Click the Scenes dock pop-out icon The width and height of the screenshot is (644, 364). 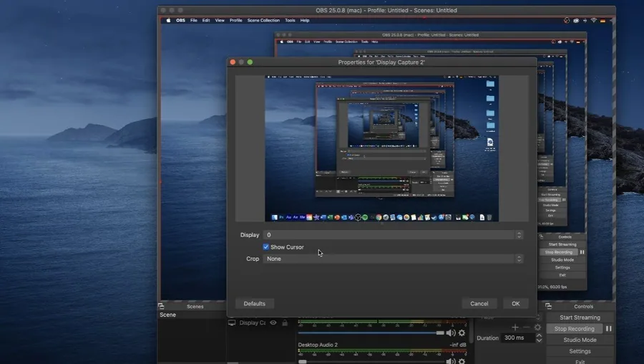tap(161, 306)
